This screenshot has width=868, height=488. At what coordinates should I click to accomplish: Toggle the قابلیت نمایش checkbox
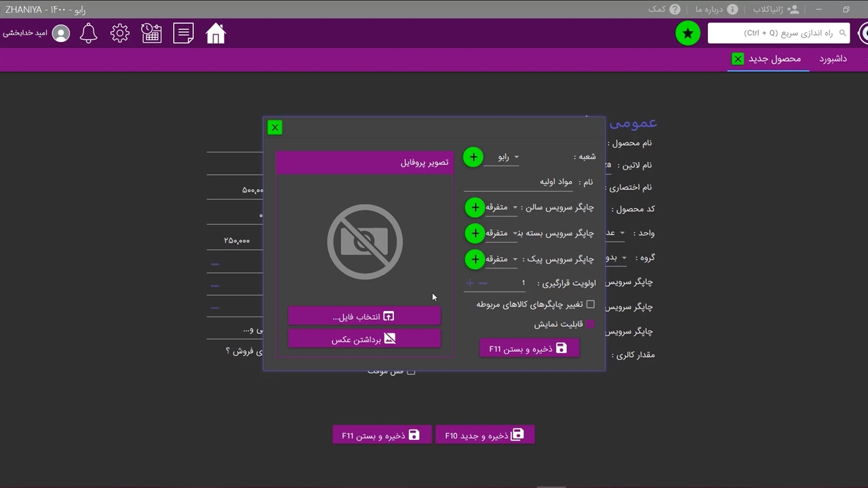click(590, 325)
